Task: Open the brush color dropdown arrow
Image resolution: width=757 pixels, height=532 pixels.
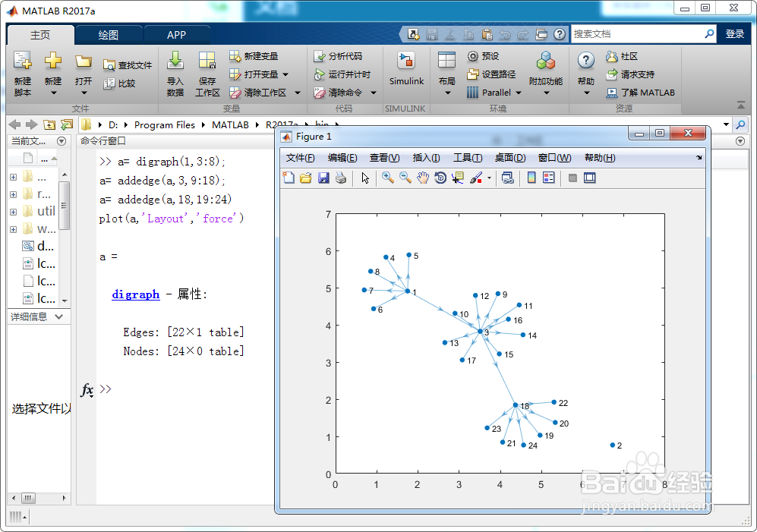Action: point(489,178)
